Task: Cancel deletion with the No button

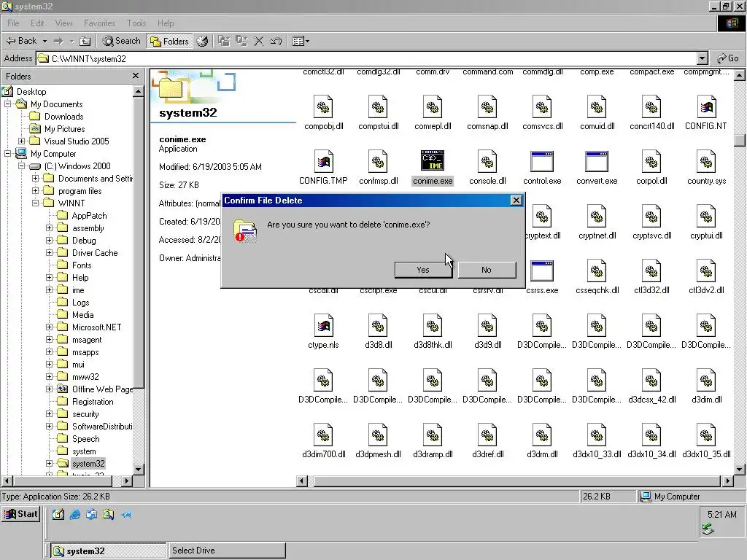Action: [487, 270]
